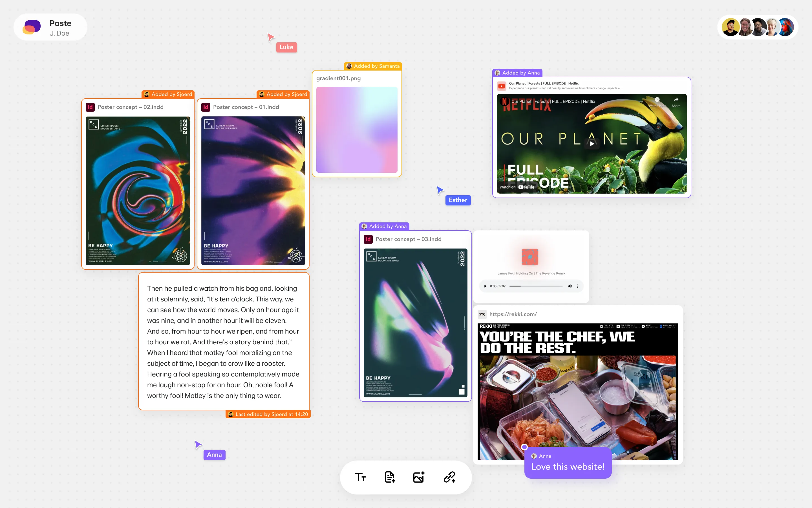Click InDesign icon of Poster concept – 03.indd
Image resolution: width=812 pixels, height=508 pixels.
(x=368, y=239)
